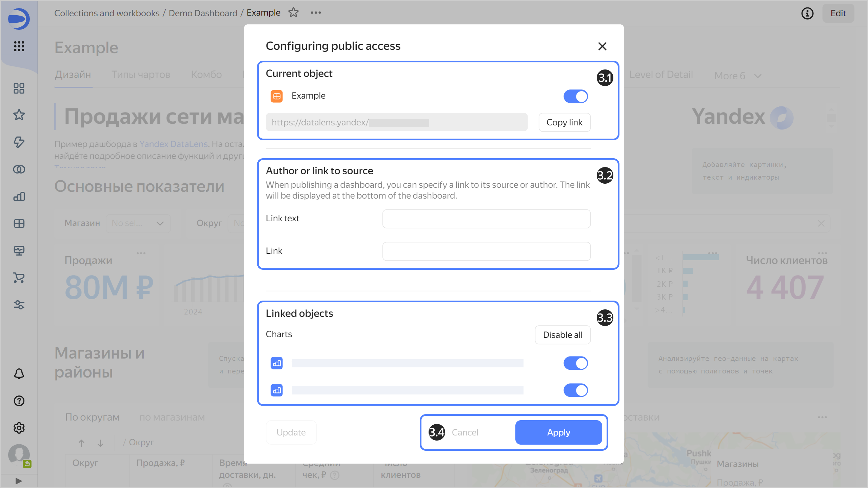Toggle second linked chart public access
868x488 pixels.
pos(575,390)
